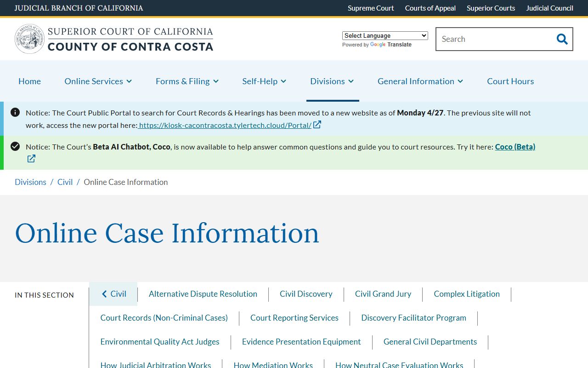
Task: Go to the Home page
Action: pyautogui.click(x=29, y=81)
